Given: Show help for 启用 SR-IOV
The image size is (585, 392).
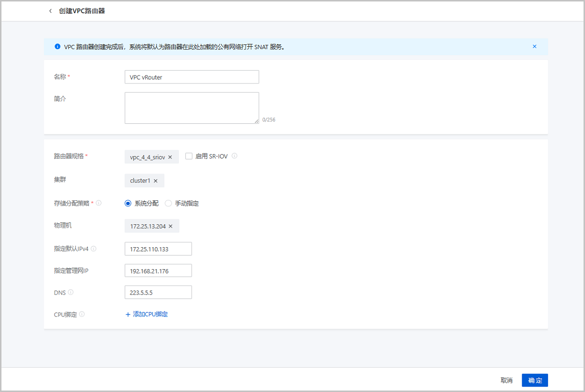Looking at the screenshot, I should click(234, 156).
